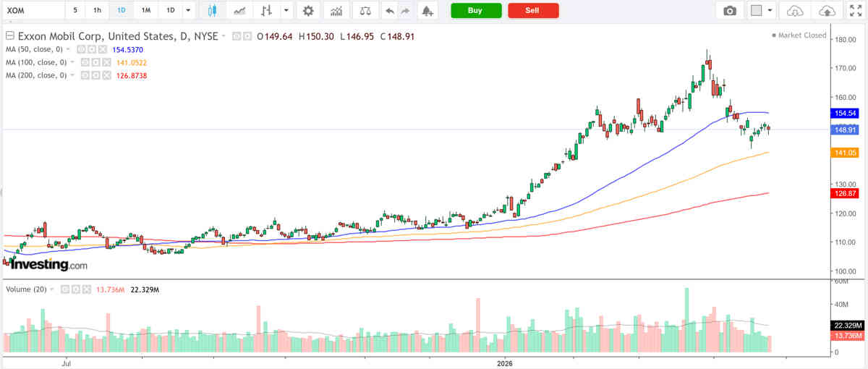Hide the MA 50 indicator line
Image resolution: width=868 pixels, height=369 pixels.
[82, 49]
